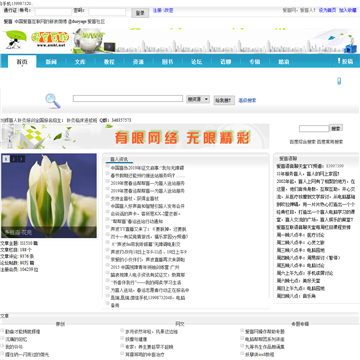
Task: Click into the main search text box
Action: tap(128, 99)
